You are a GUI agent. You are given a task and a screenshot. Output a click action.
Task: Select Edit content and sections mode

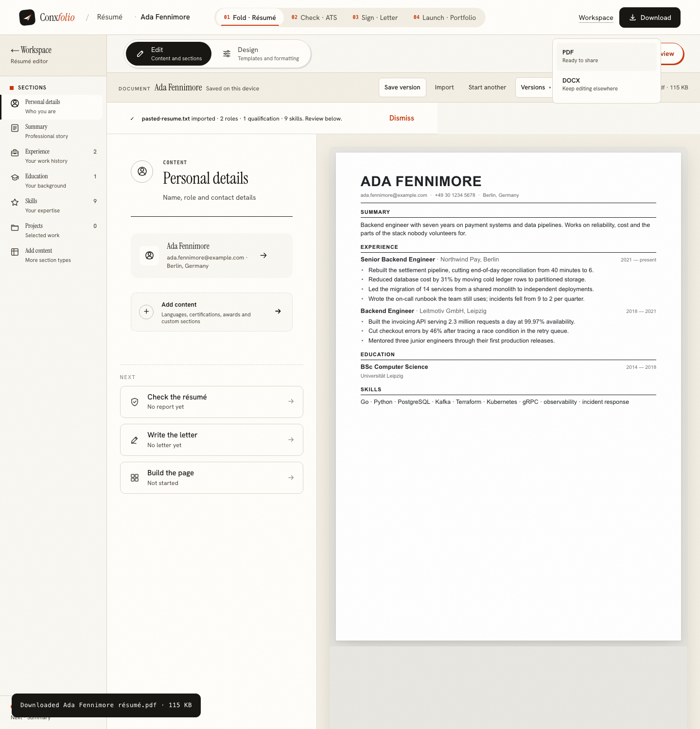169,54
